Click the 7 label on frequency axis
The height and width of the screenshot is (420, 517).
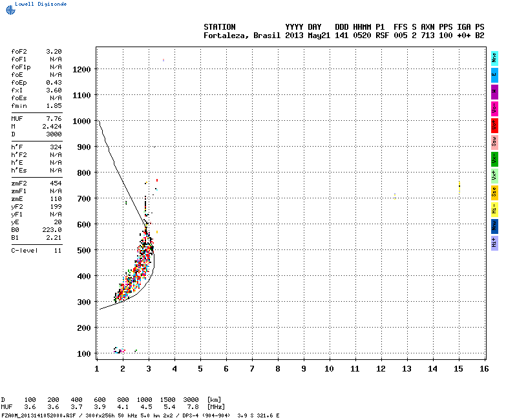[252, 369]
